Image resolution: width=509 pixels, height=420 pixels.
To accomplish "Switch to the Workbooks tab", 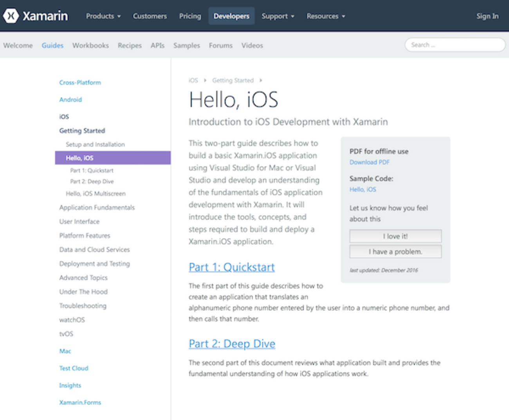I will 90,45.
